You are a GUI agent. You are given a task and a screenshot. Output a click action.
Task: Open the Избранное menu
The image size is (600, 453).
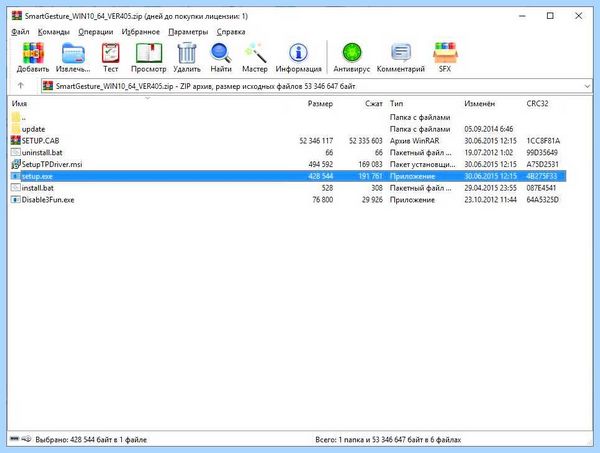point(140,32)
